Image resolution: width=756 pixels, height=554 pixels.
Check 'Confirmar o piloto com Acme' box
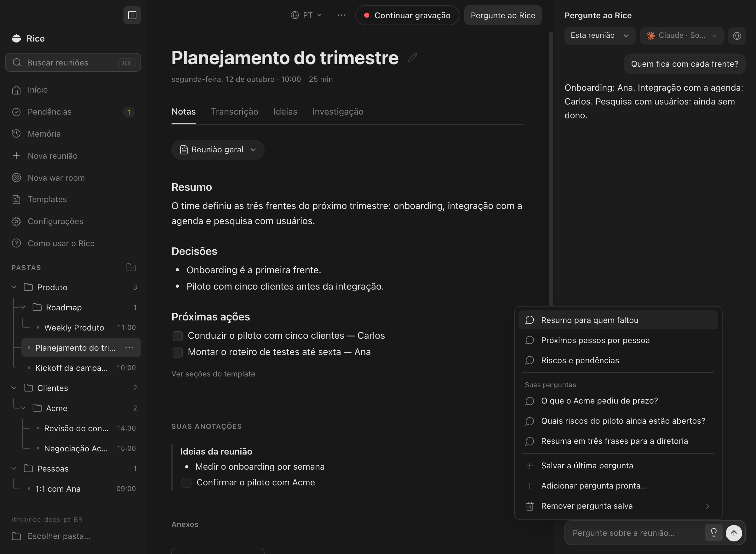click(x=186, y=483)
